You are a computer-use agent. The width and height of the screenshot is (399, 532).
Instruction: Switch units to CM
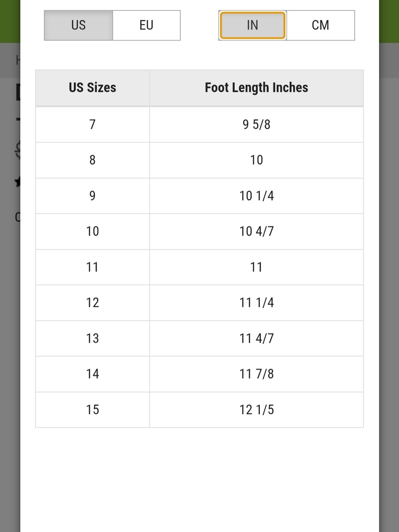[x=320, y=25]
